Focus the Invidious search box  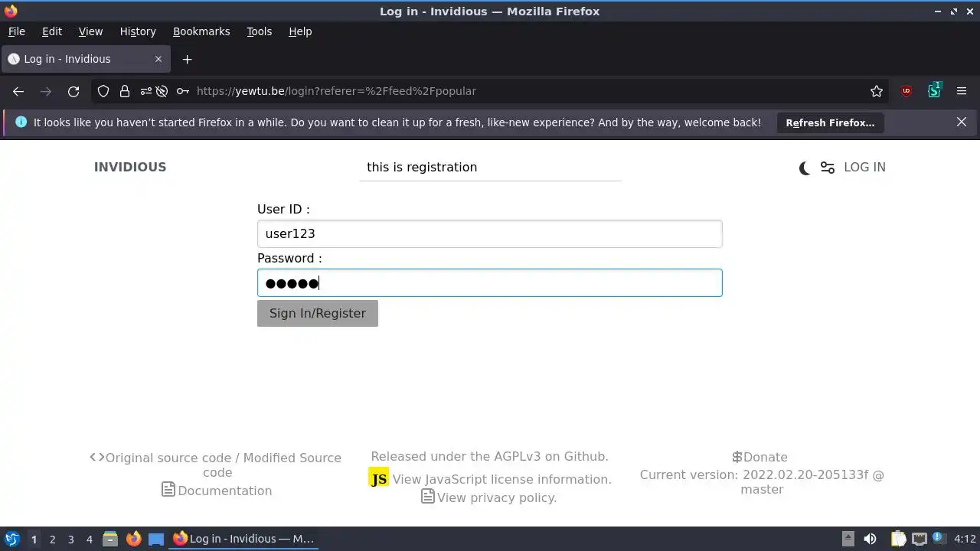tap(490, 167)
